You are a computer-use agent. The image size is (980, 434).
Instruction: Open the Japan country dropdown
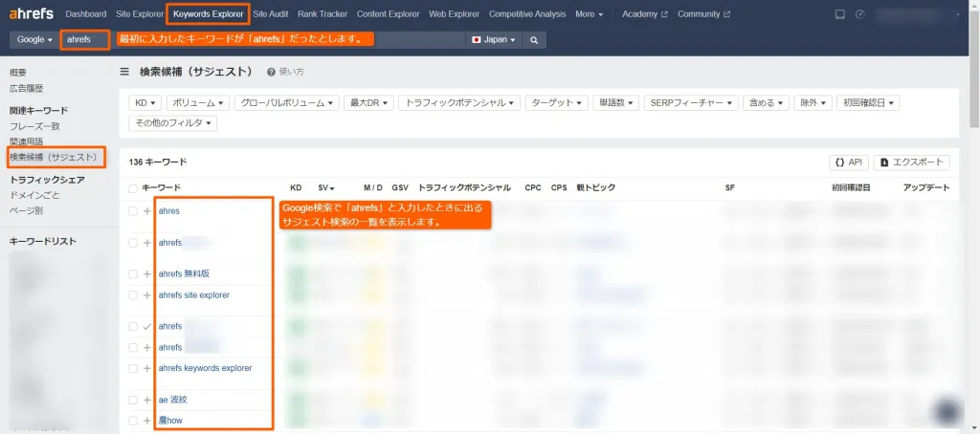click(494, 40)
